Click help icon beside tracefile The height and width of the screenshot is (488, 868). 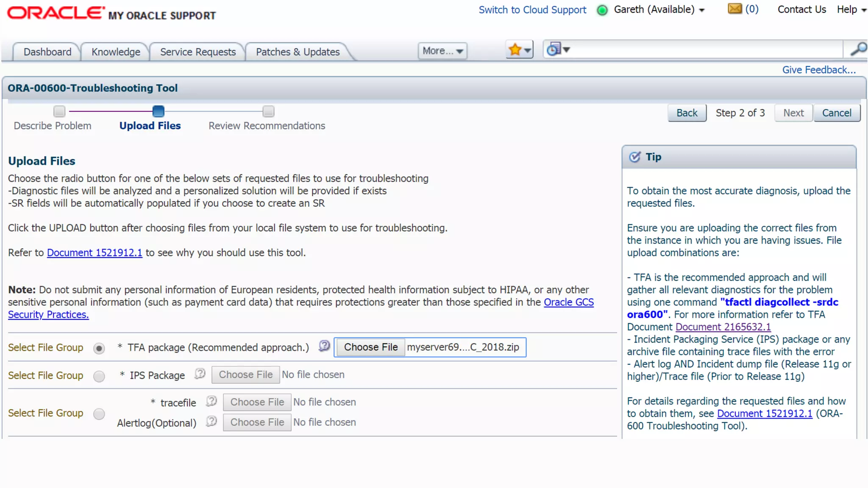tap(211, 401)
